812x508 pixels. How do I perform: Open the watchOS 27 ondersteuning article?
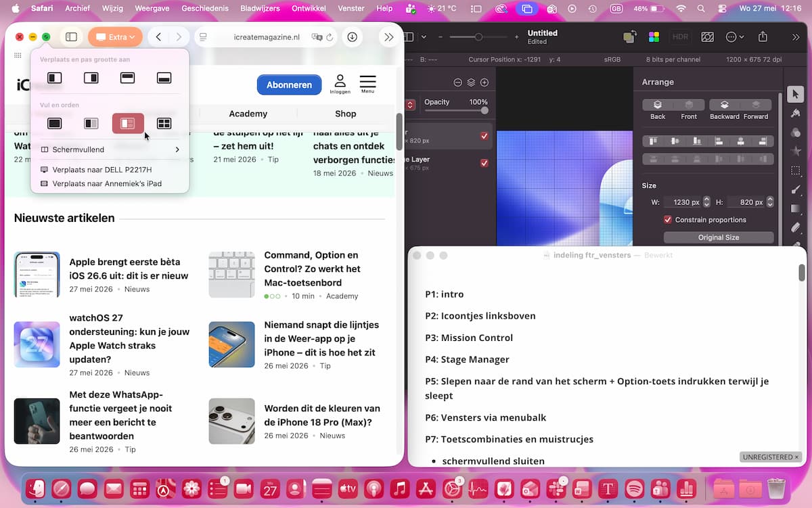tap(129, 338)
